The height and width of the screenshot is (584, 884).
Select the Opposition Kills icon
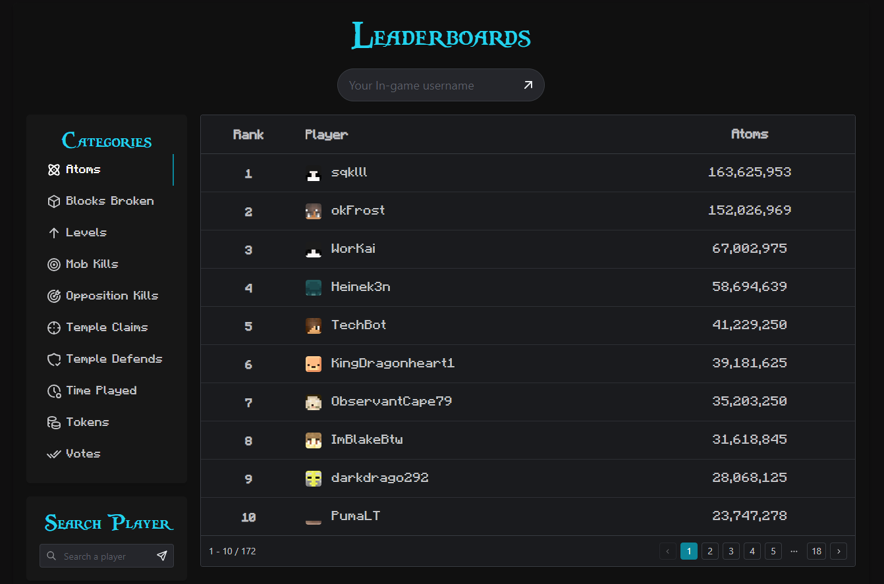point(55,295)
